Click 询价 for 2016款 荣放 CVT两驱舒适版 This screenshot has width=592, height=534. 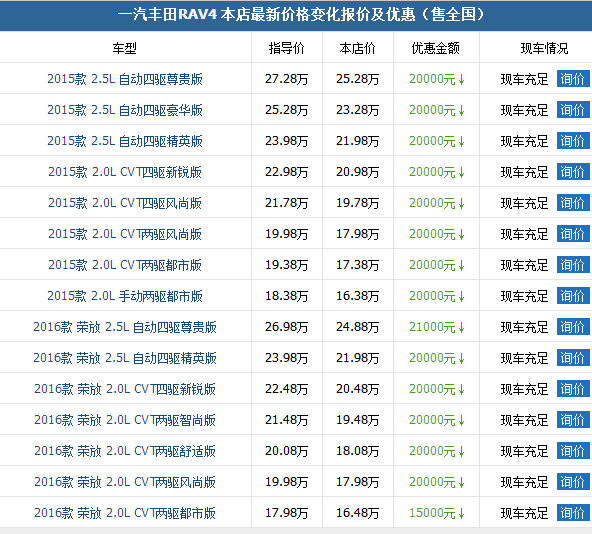[573, 451]
